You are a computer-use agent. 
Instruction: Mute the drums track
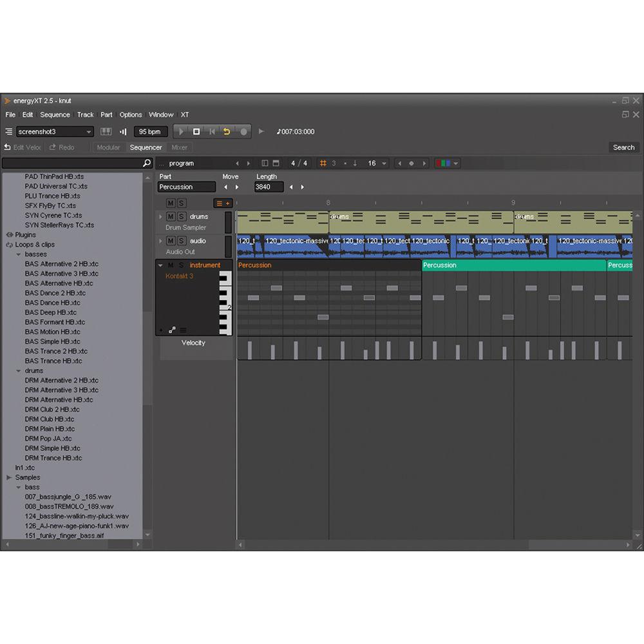[x=171, y=216]
